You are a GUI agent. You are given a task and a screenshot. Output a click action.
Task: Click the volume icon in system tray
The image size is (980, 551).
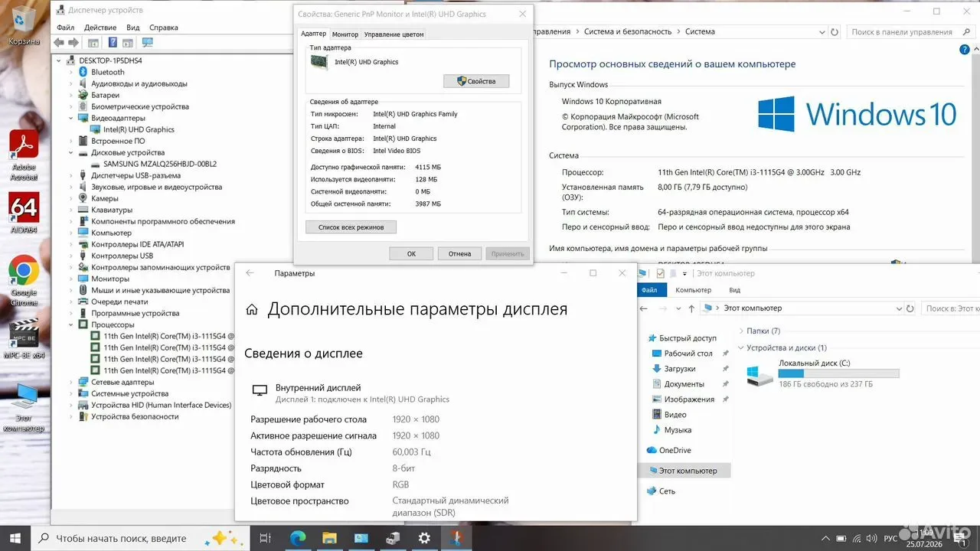click(871, 539)
